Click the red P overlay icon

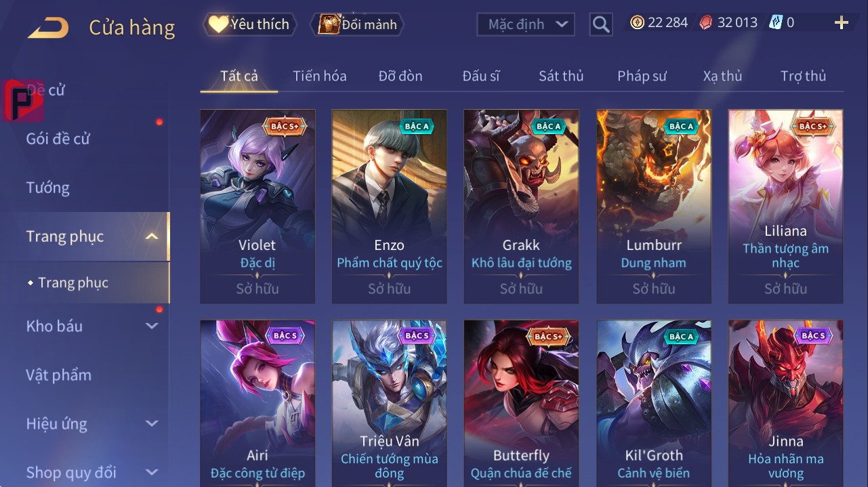point(24,100)
